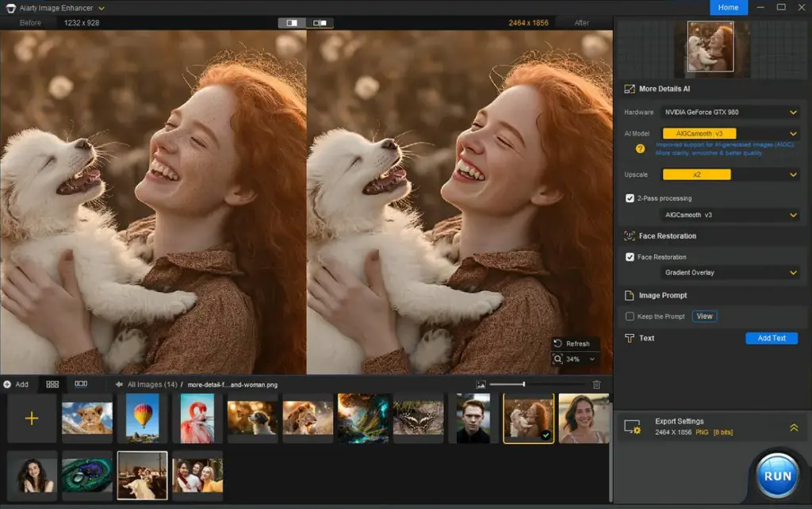Viewport: 812px width, 509px height.
Task: Click the [8 bits] export depth label
Action: pos(723,432)
